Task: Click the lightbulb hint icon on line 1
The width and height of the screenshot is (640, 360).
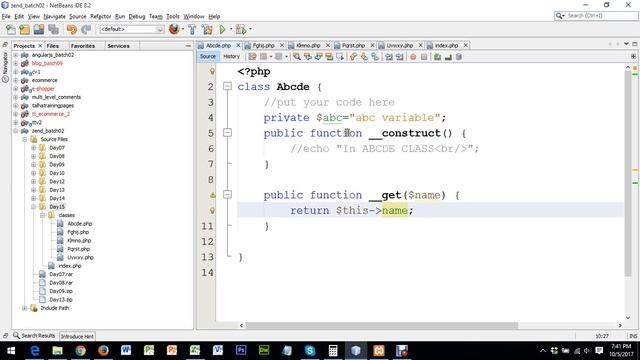Action: coord(212,71)
